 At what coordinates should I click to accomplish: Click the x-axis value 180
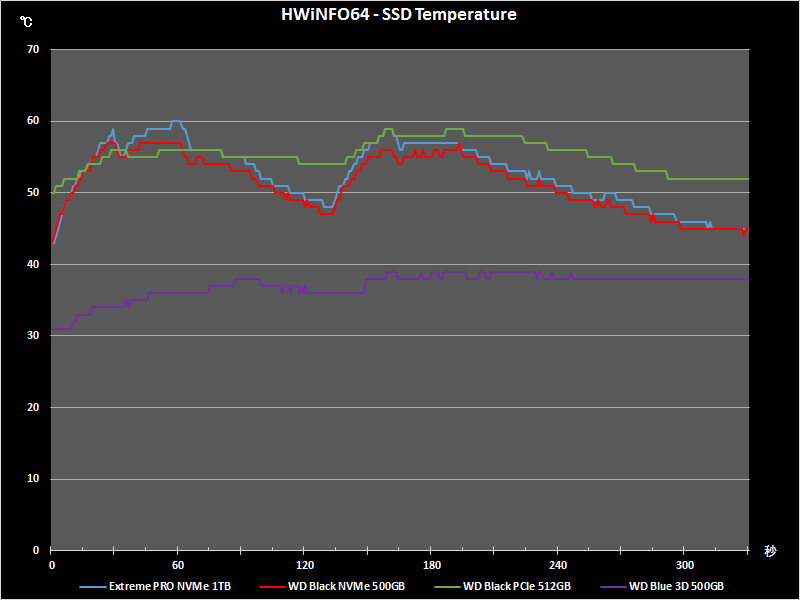pyautogui.click(x=432, y=565)
